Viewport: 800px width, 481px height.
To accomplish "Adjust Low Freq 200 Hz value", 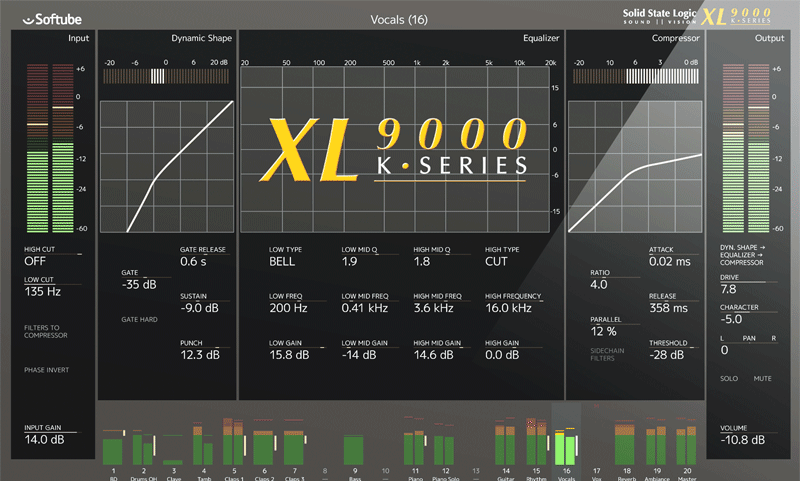I will tap(288, 308).
